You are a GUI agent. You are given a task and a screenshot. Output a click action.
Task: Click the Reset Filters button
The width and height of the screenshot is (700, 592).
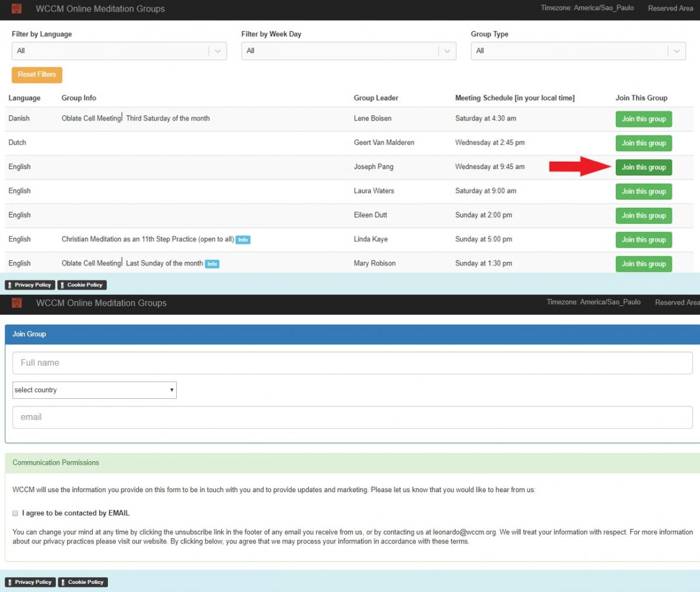pos(37,75)
